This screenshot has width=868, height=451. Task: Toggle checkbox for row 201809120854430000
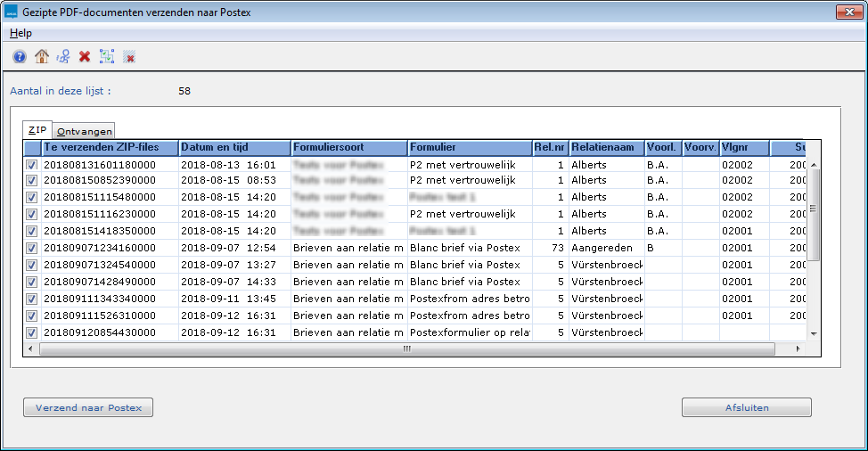pos(31,332)
